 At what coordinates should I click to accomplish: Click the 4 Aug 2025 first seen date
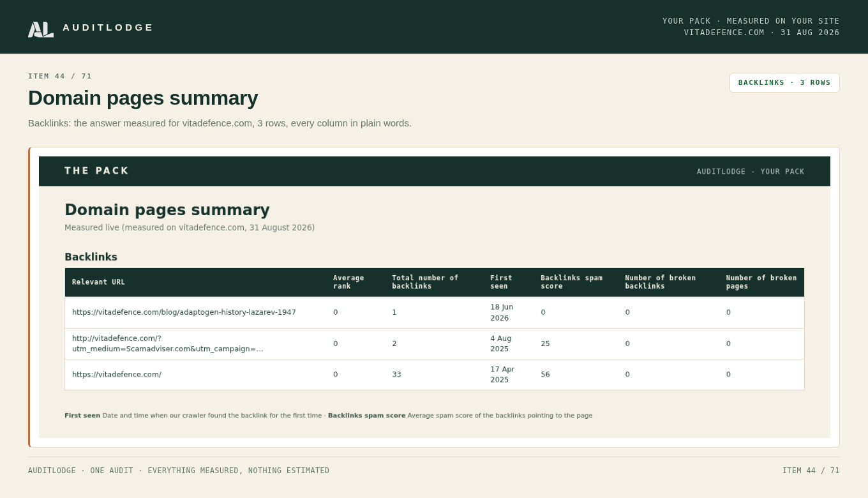501,343
